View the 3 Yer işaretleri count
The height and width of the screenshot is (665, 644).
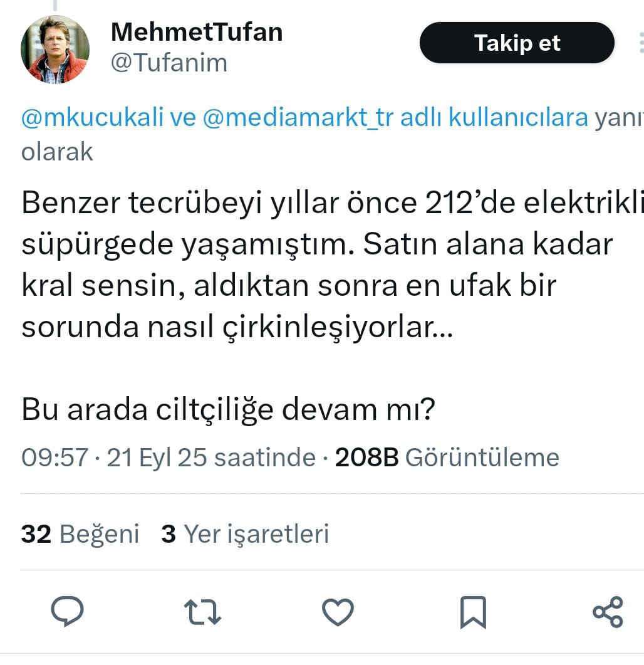[245, 533]
